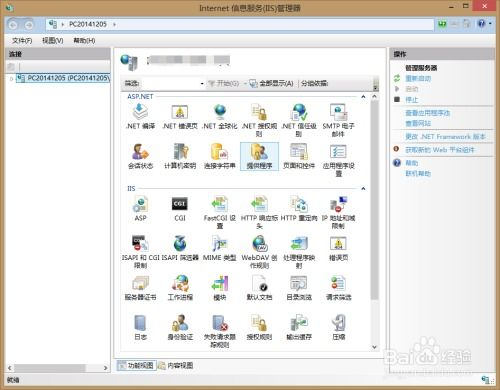Open the IIS 授权规则 icon
This screenshot has height=390, width=500.
point(259,327)
